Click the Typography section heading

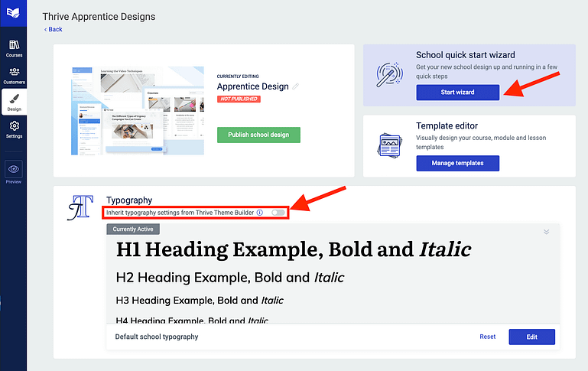click(129, 200)
